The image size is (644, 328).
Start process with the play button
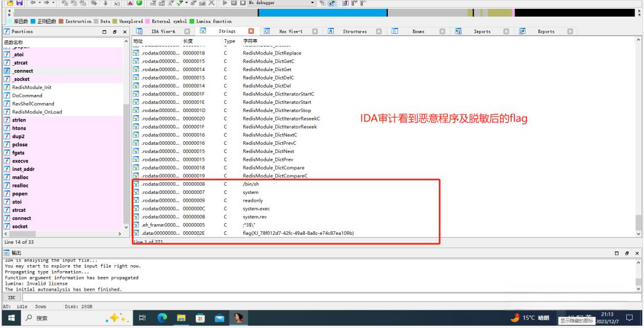coord(225,3)
